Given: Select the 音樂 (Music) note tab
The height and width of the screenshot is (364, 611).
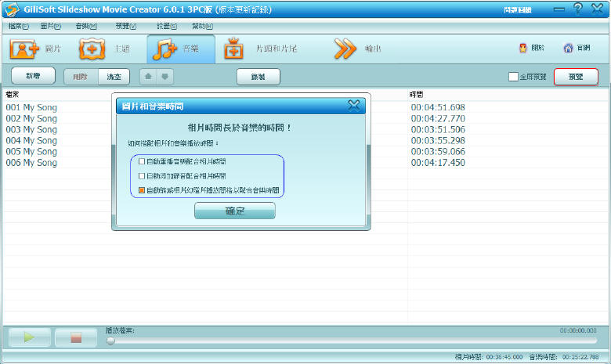Looking at the screenshot, I should point(165,49).
